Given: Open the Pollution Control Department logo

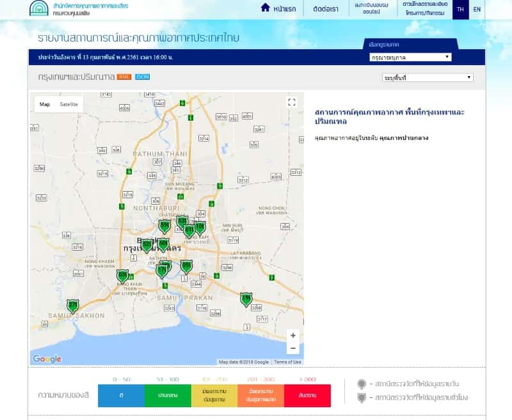Looking at the screenshot, I should pyautogui.click(x=38, y=8).
